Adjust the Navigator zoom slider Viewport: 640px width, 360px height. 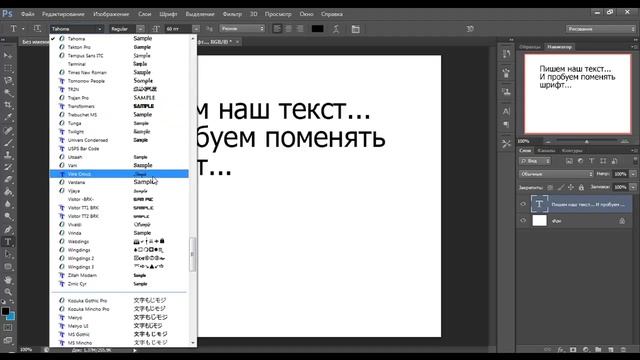(x=587, y=141)
